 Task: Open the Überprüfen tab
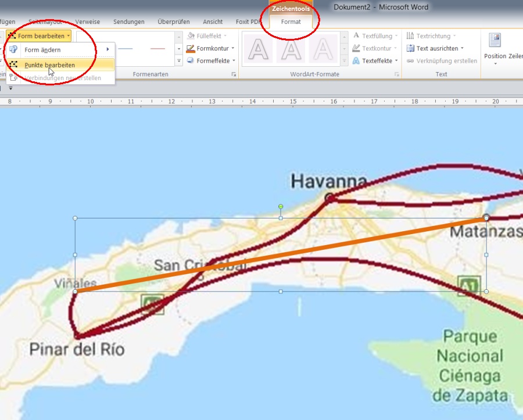click(x=173, y=21)
